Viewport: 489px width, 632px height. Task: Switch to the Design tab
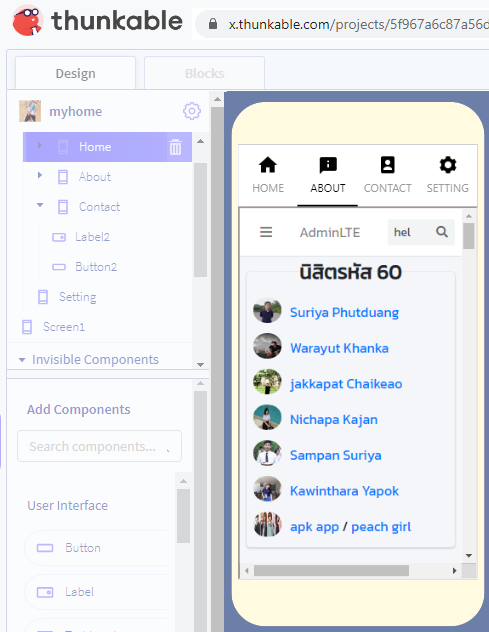tap(75, 73)
